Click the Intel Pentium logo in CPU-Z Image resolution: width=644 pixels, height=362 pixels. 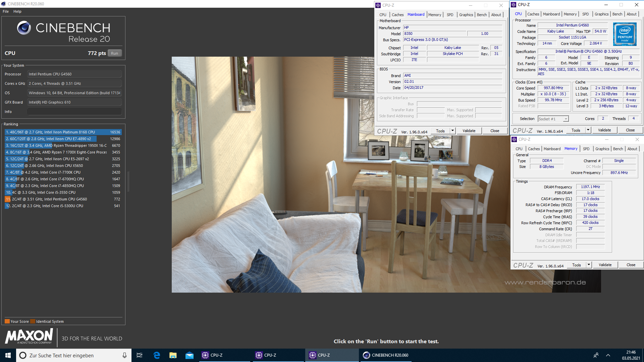[625, 34]
